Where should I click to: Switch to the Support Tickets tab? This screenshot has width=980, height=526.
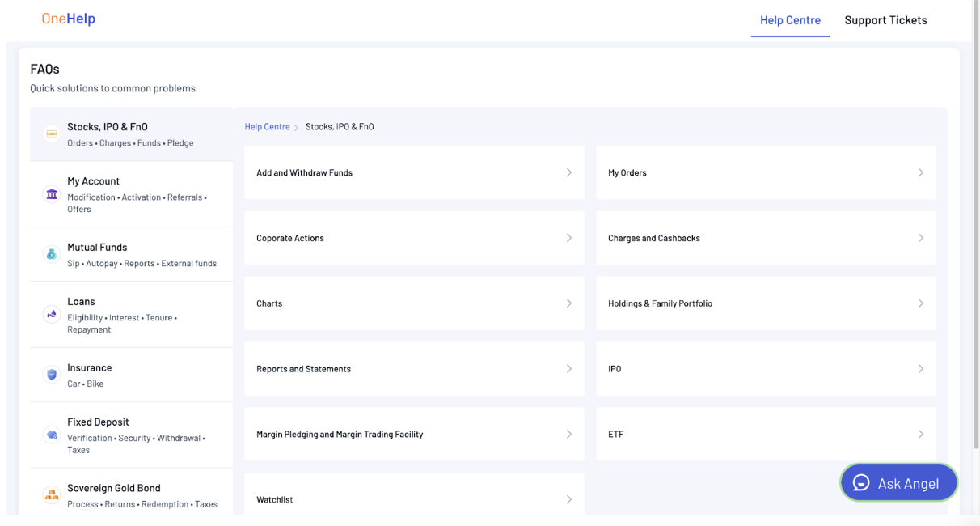tap(886, 20)
